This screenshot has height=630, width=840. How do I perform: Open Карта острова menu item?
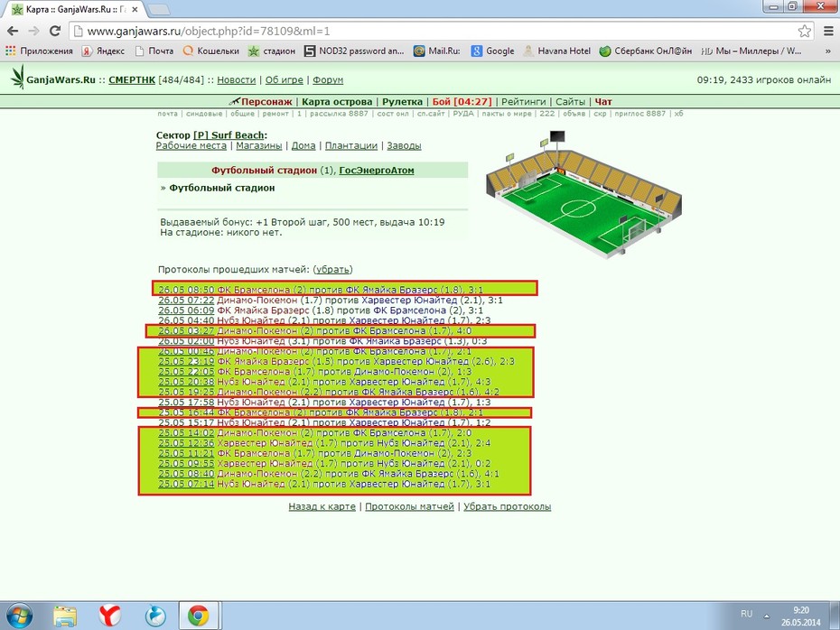point(337,102)
